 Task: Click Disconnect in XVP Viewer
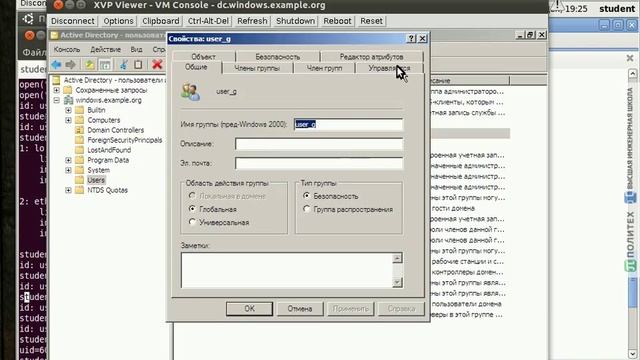pos(73,21)
